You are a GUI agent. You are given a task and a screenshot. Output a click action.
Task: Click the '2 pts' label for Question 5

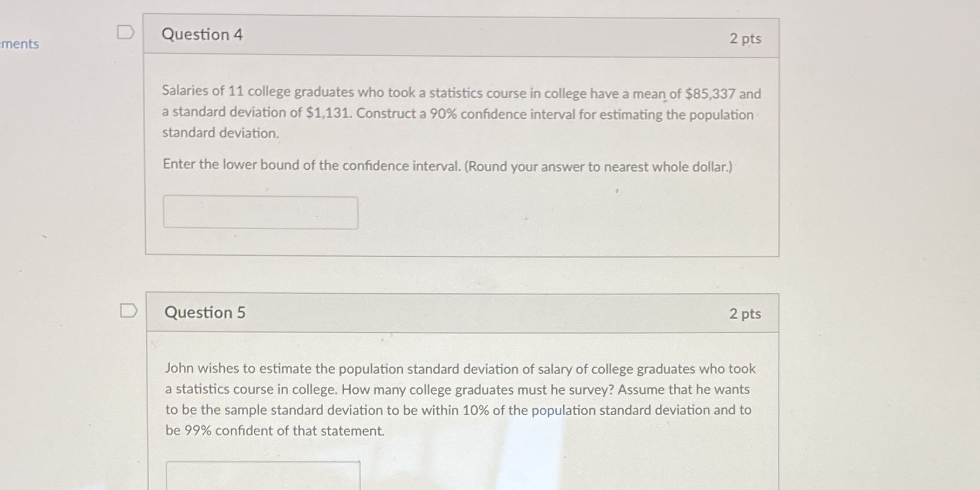746,314
